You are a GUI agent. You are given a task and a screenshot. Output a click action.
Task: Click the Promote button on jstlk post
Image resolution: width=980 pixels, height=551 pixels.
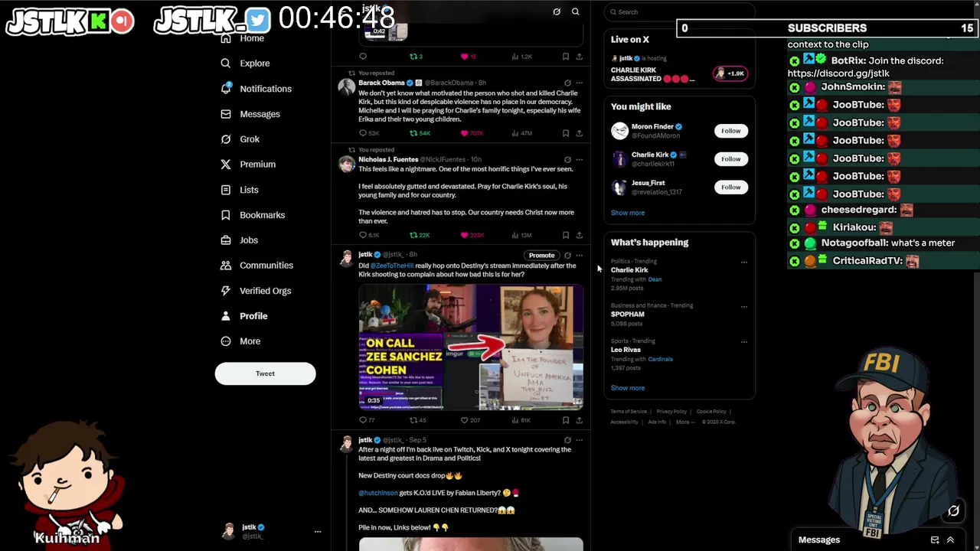[541, 255]
